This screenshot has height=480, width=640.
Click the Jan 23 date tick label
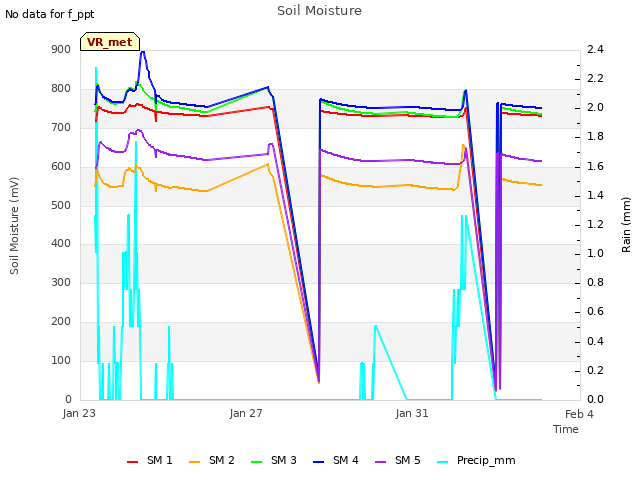coord(79,413)
